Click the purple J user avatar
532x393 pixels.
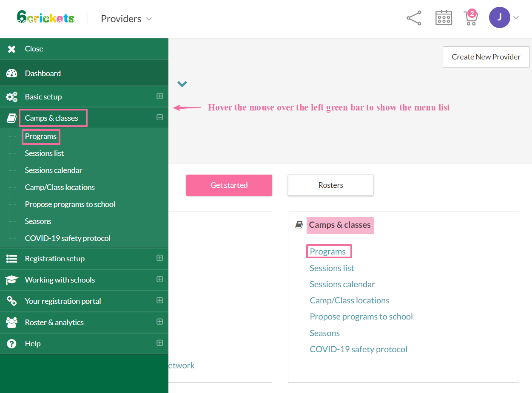[499, 17]
